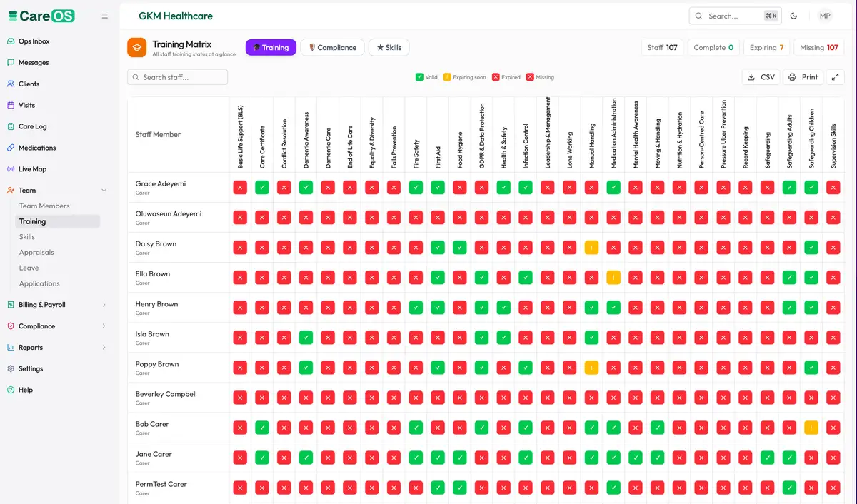Export matrix with CSV button
This screenshot has width=857, height=504.
coord(761,77)
